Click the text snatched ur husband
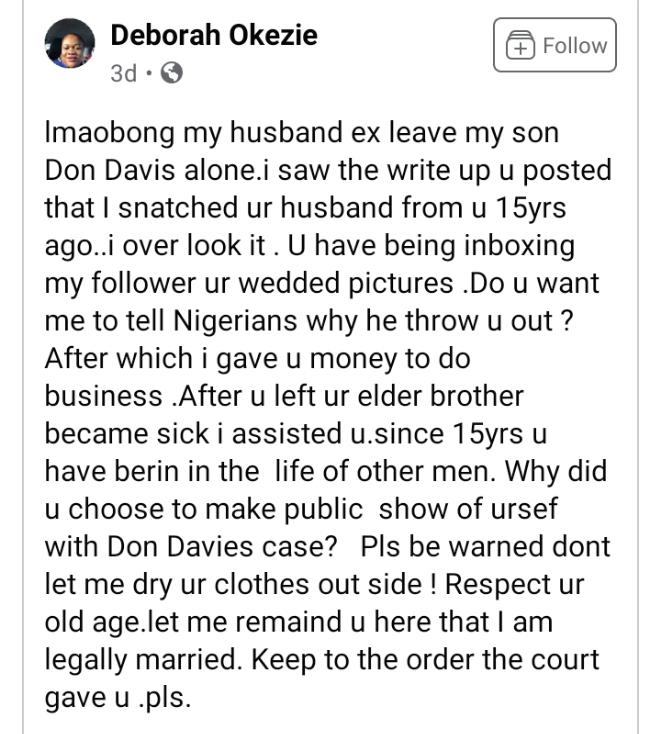This screenshot has height=734, width=661. [255, 208]
